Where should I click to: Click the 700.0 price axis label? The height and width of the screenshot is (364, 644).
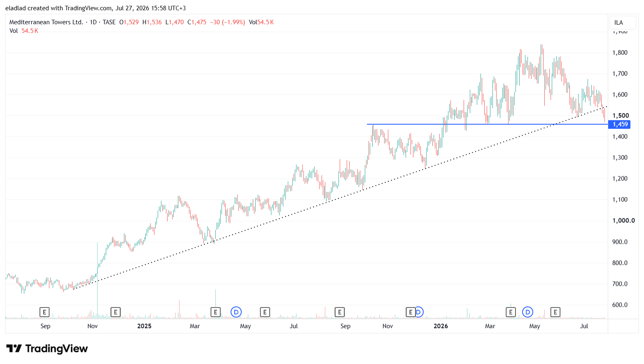point(620,284)
